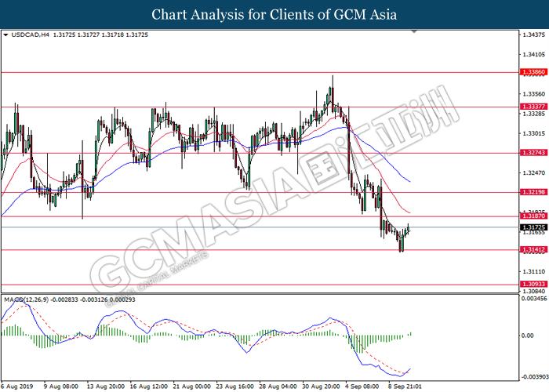Click the USDCAD,H4 symbol label

coord(31,35)
